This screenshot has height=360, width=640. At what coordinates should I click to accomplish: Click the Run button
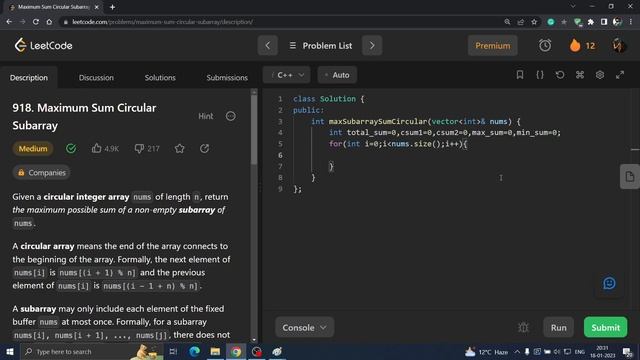558,327
